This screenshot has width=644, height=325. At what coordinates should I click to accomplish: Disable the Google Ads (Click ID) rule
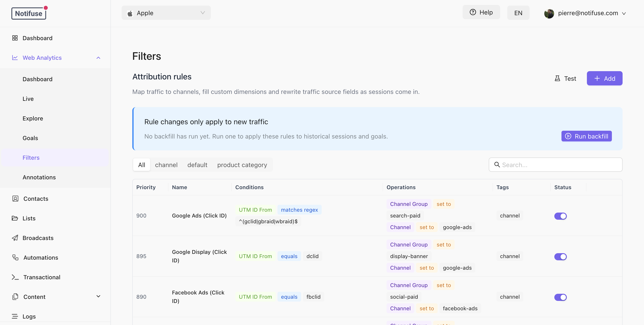pyautogui.click(x=560, y=216)
